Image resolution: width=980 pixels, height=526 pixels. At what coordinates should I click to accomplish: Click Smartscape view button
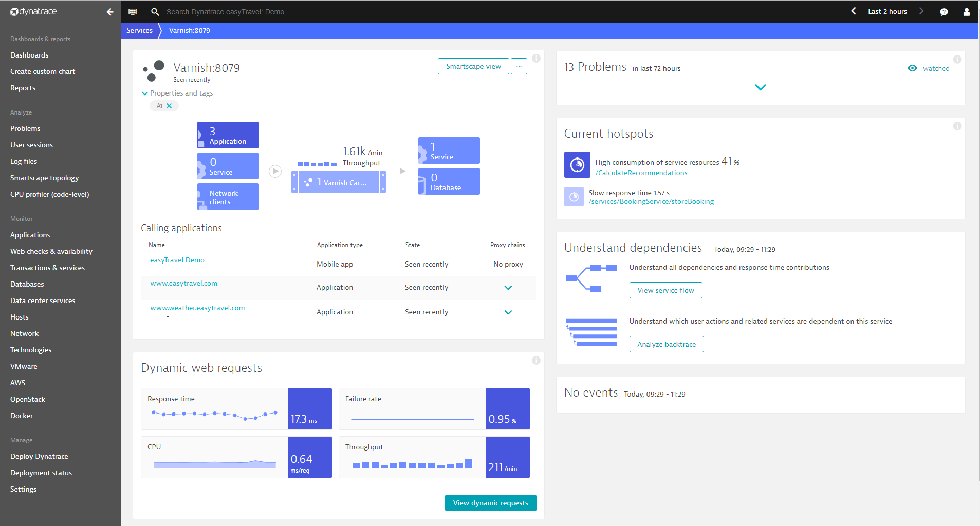[473, 66]
